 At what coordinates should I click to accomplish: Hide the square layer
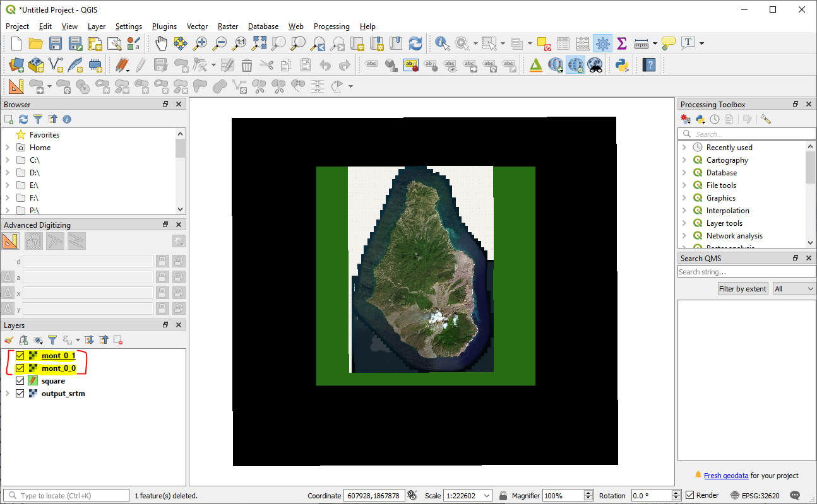point(20,381)
